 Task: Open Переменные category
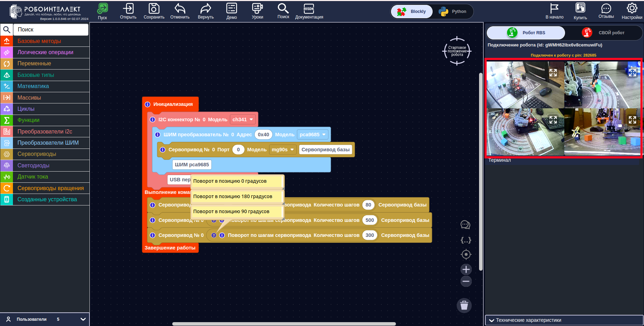pos(45,63)
